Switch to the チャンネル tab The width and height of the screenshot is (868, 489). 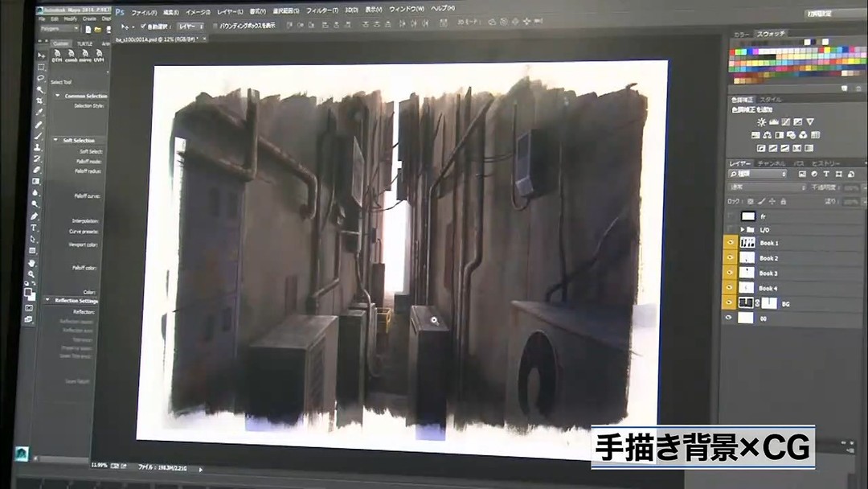tap(771, 163)
